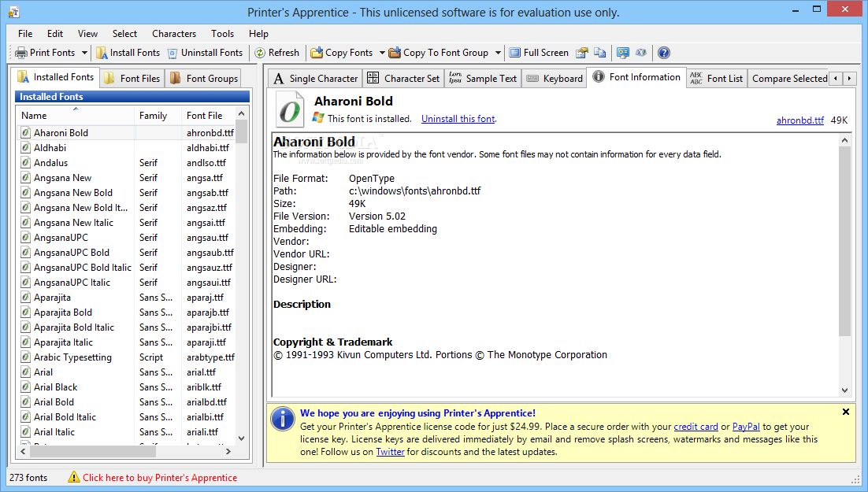The height and width of the screenshot is (492, 868).
Task: Switch to the Font Files tab
Action: pos(132,79)
